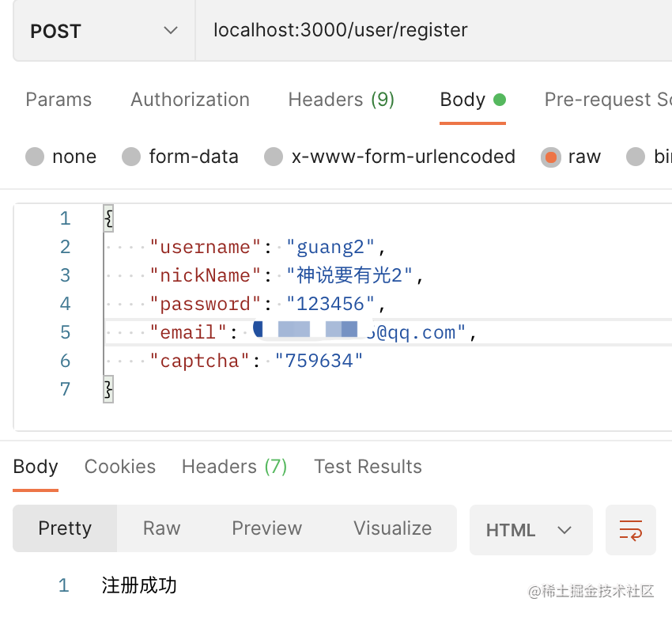This screenshot has height=617, width=672.
Task: Click the Visualize response view button
Action: tap(392, 528)
